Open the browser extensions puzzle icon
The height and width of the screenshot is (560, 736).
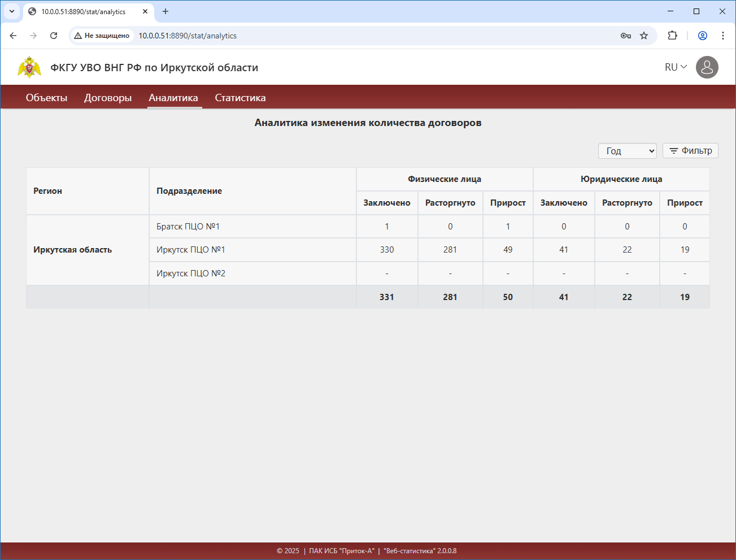(672, 36)
